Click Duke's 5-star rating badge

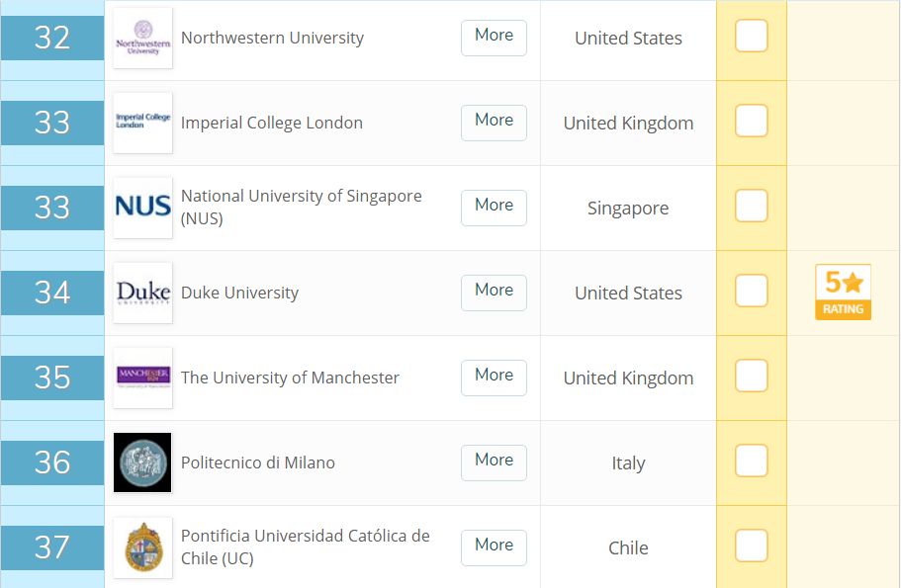click(843, 293)
